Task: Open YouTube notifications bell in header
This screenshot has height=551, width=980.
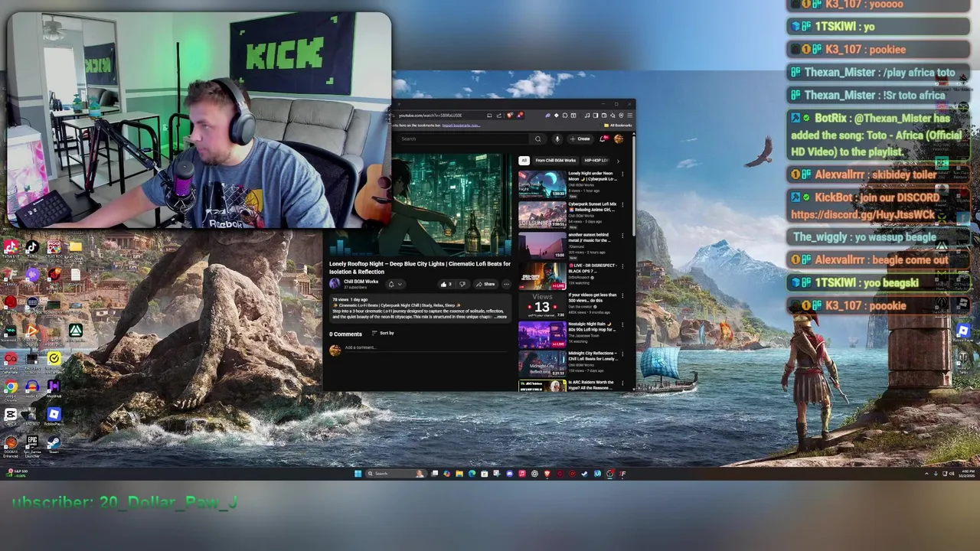Action: [603, 139]
